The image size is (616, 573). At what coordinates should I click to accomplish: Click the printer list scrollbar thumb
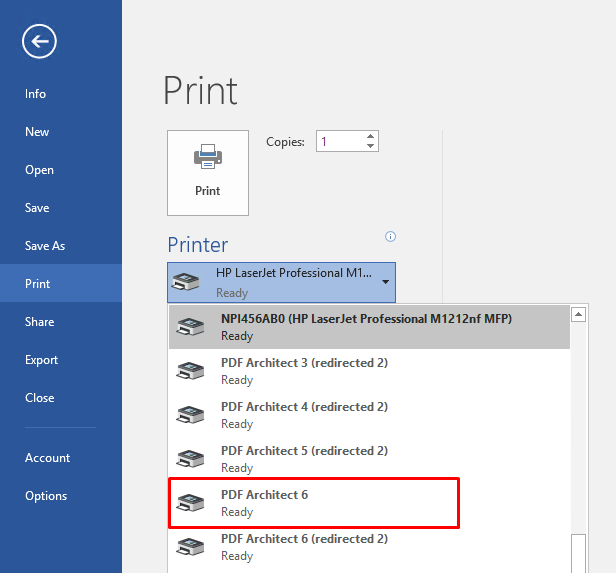tap(578, 553)
